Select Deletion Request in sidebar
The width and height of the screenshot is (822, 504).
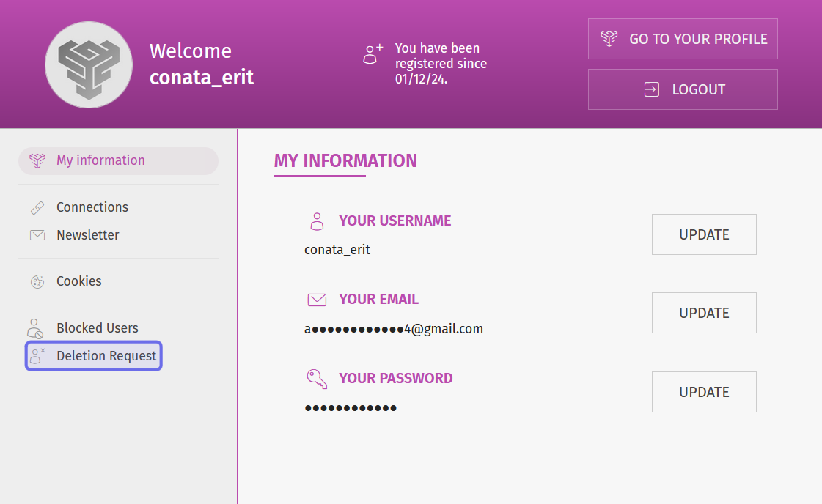[106, 356]
